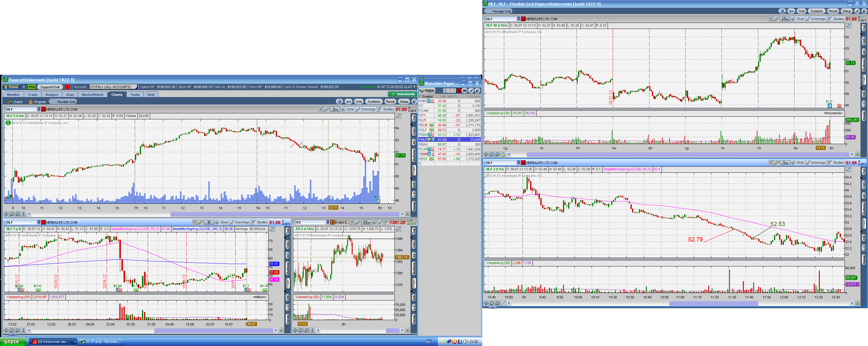Click the $ price-axis icon under /ES chart
This screenshot has width=868, height=346.
click(x=312, y=331)
